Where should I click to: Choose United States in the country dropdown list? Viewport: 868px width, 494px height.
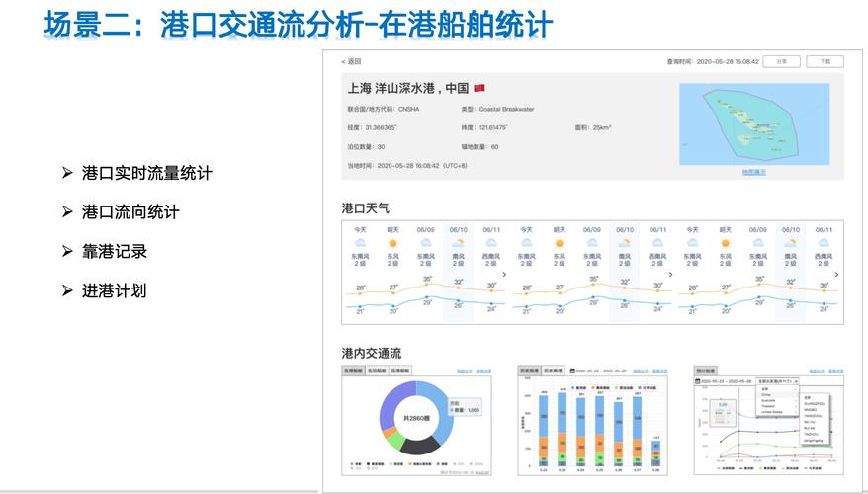coord(772,412)
